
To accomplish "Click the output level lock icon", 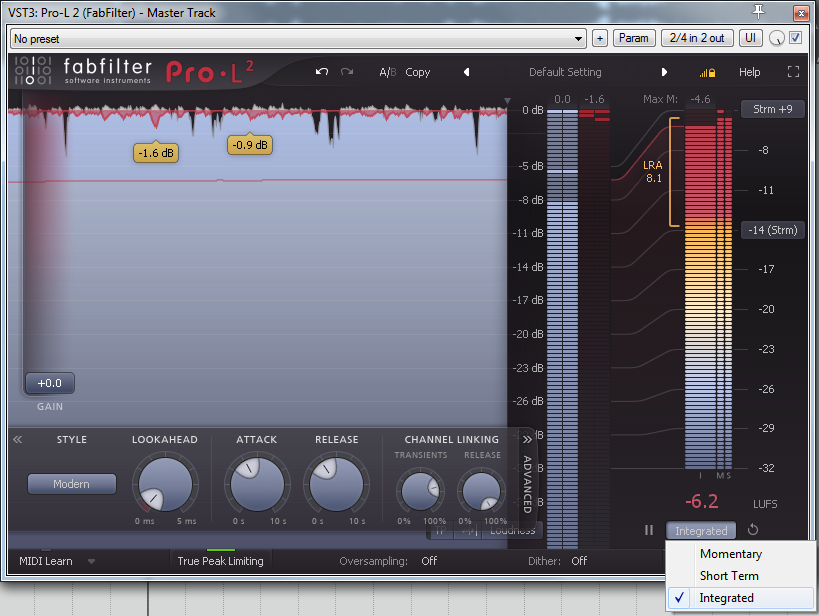I will [708, 73].
